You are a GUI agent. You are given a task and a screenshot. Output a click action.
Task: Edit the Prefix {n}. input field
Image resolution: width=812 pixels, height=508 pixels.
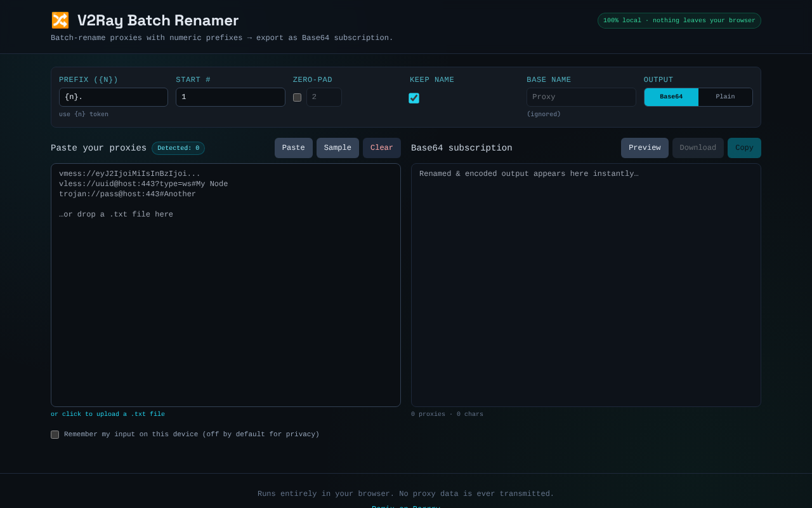(114, 97)
